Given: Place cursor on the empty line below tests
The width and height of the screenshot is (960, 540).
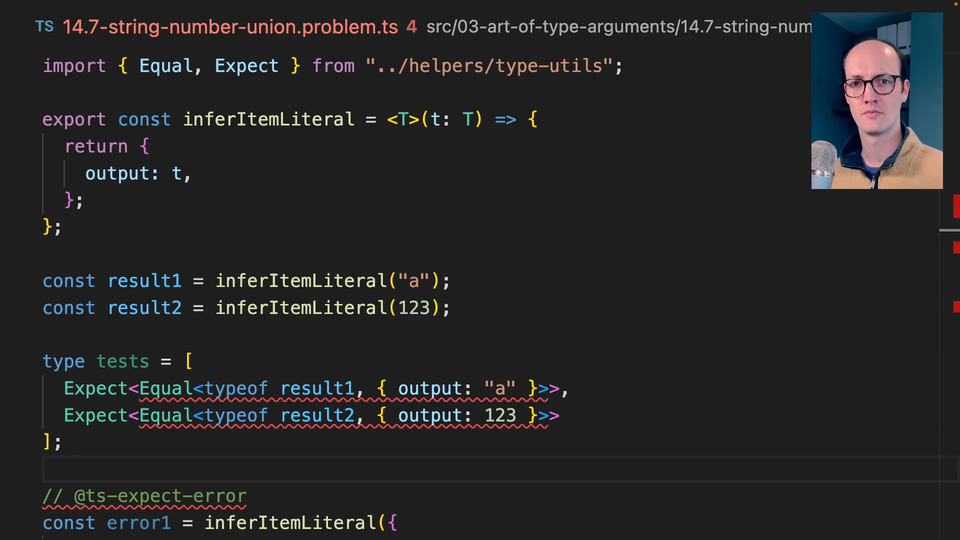Looking at the screenshot, I should click(x=400, y=469).
